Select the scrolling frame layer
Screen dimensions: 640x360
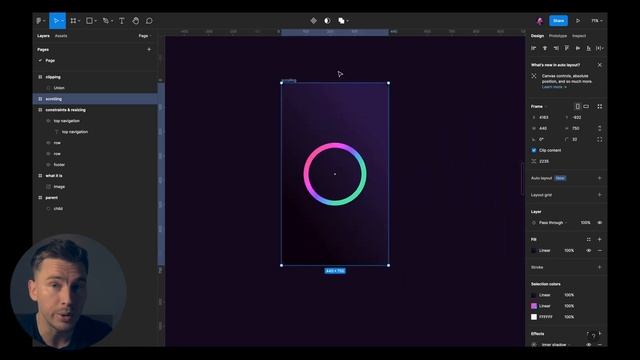point(95,99)
